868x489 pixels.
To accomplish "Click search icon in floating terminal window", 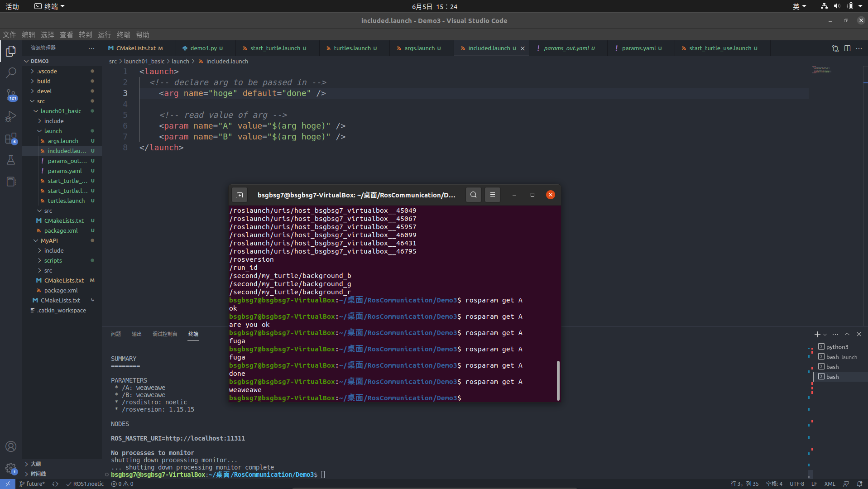I will click(473, 195).
